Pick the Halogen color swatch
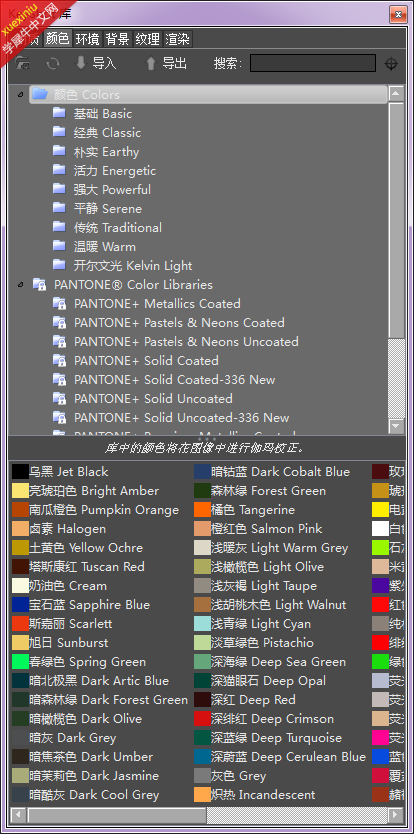 [x=20, y=529]
